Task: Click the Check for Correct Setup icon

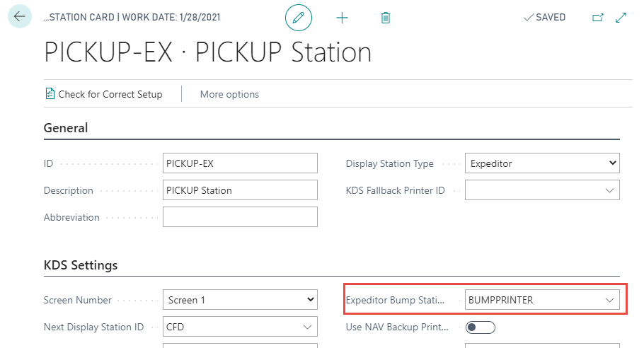Action: coord(50,94)
